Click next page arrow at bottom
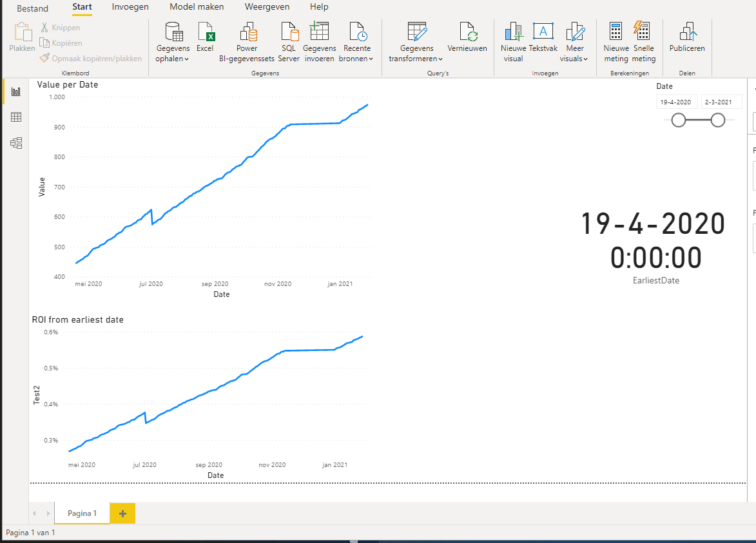 coord(48,513)
